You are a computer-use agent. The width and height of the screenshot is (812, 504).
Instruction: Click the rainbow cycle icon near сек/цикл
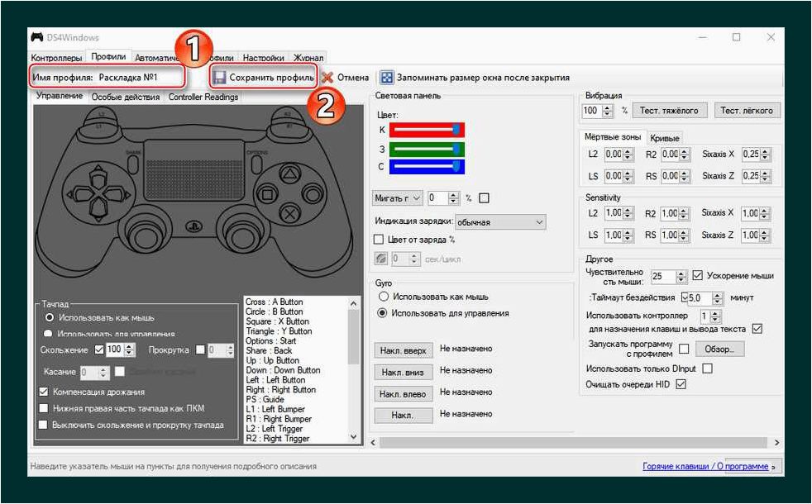click(x=381, y=259)
